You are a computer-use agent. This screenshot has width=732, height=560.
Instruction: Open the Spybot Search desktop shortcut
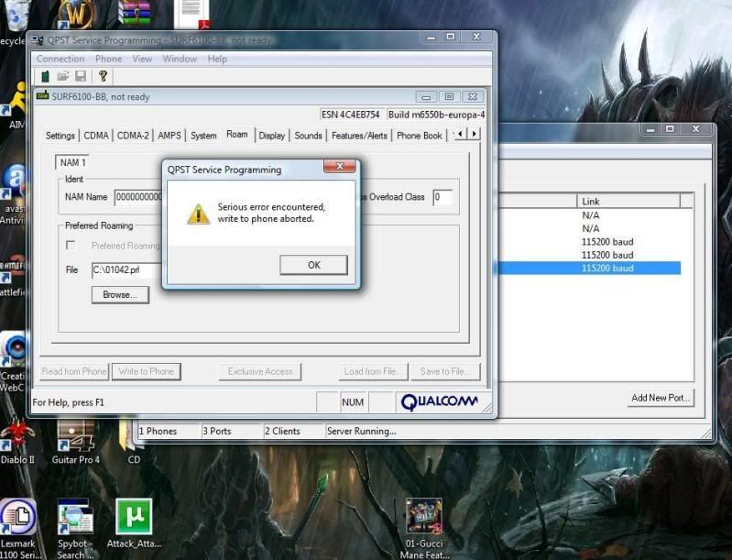point(75,528)
